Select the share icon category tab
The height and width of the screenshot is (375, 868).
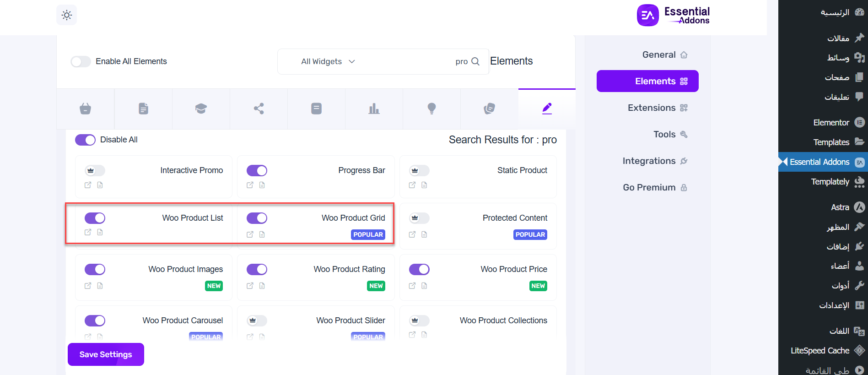[259, 109]
